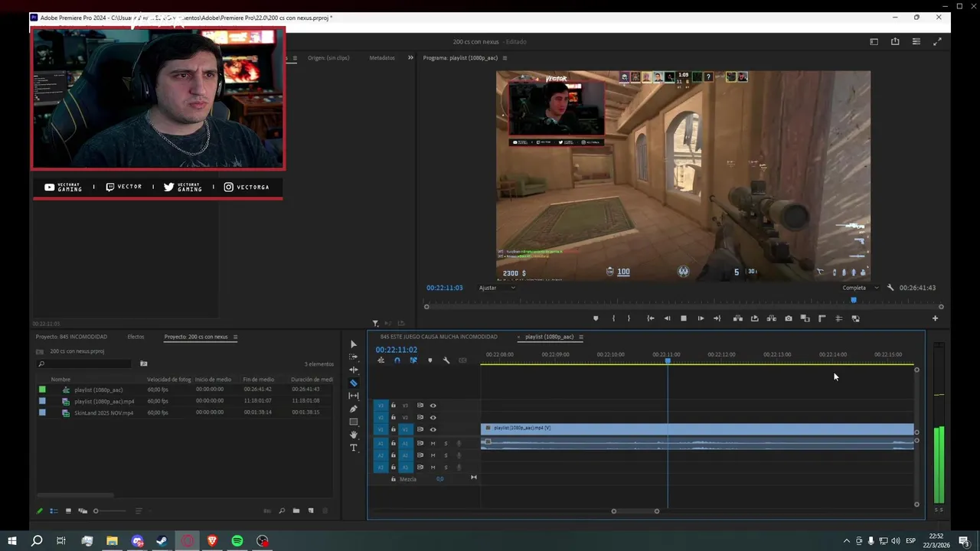Select the Hand tool
This screenshot has width=980, height=551.
point(353,435)
